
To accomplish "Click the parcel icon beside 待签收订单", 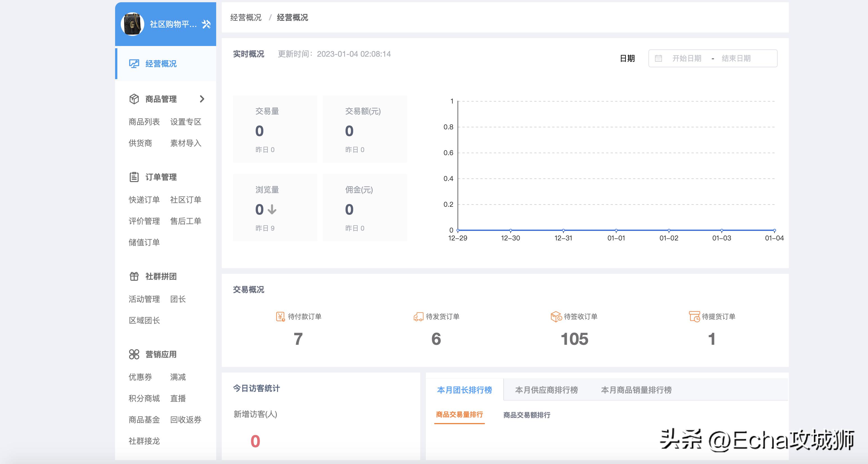I will (554, 316).
